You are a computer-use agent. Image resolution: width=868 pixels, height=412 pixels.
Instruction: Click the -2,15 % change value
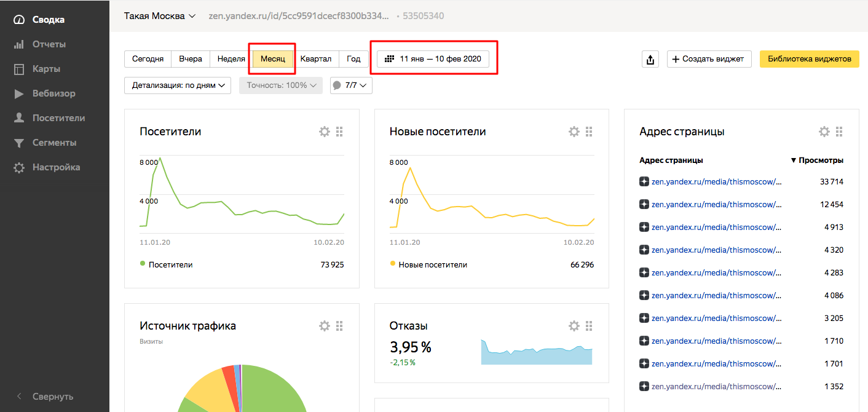coord(403,362)
